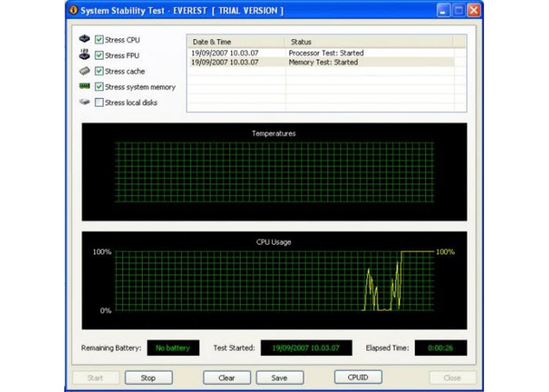Click the hard disk icon beside Stress local disks
Image resolution: width=549 pixels, height=392 pixels.
point(85,102)
